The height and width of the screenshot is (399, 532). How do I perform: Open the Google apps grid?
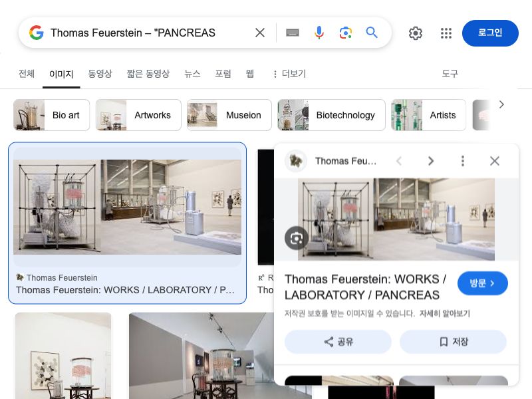[x=446, y=33]
